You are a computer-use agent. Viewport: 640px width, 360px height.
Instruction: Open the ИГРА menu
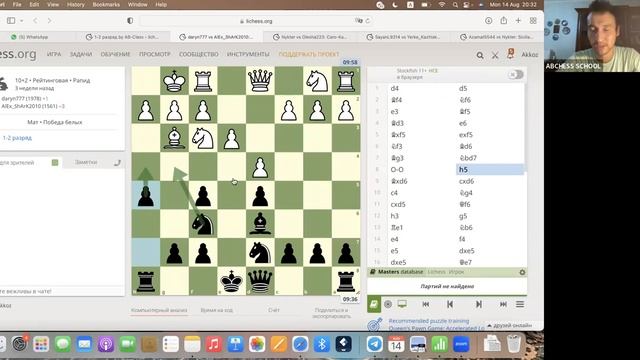click(x=54, y=54)
